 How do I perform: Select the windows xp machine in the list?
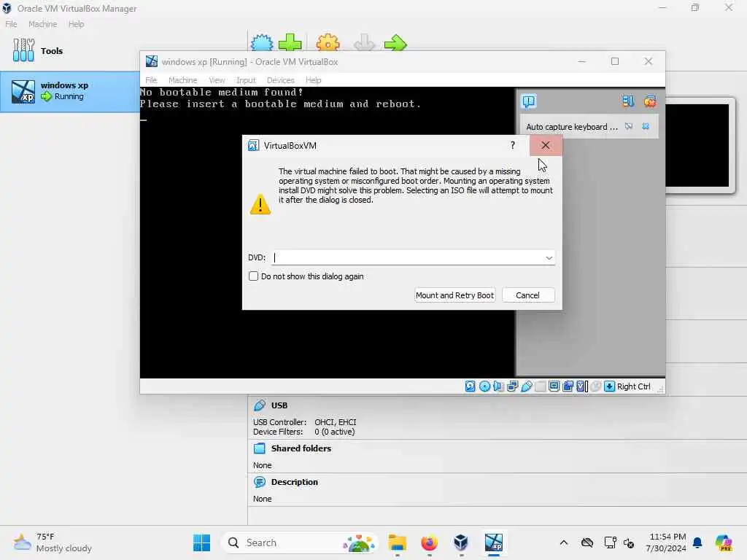(x=70, y=91)
